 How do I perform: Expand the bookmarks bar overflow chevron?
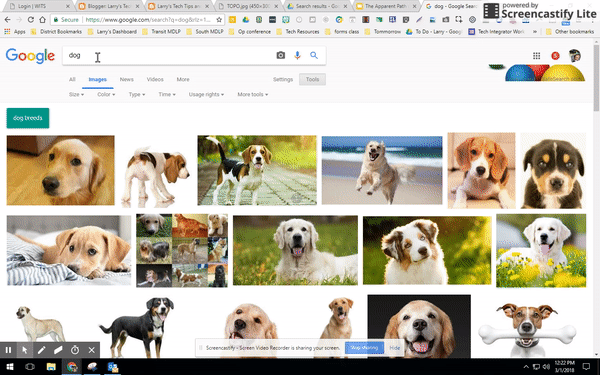[535, 32]
